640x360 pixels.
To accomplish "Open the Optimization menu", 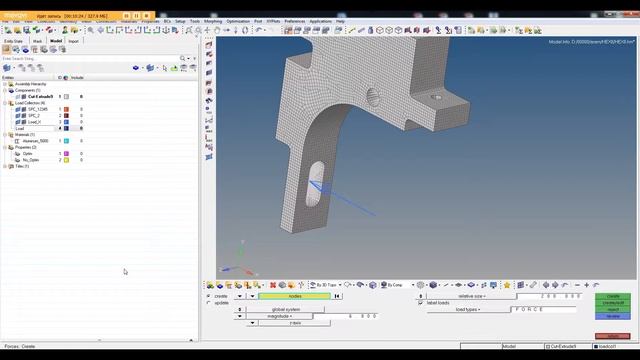I will click(x=238, y=21).
